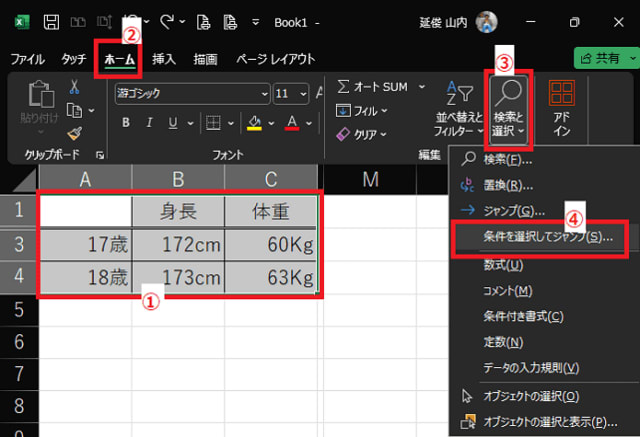Viewport: 640px width, 437px height.
Task: Toggle Italic formatting
Action: click(x=152, y=123)
